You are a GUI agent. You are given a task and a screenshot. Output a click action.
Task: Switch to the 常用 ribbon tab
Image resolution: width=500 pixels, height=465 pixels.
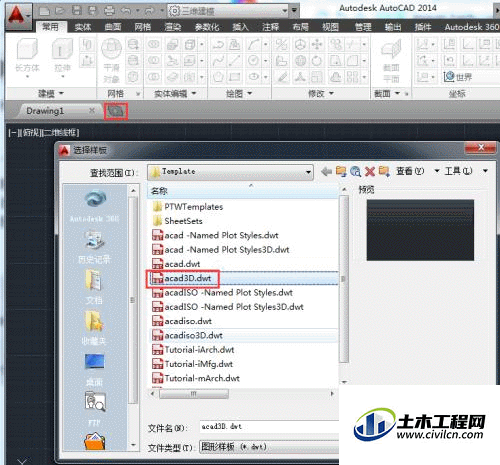coord(50,27)
